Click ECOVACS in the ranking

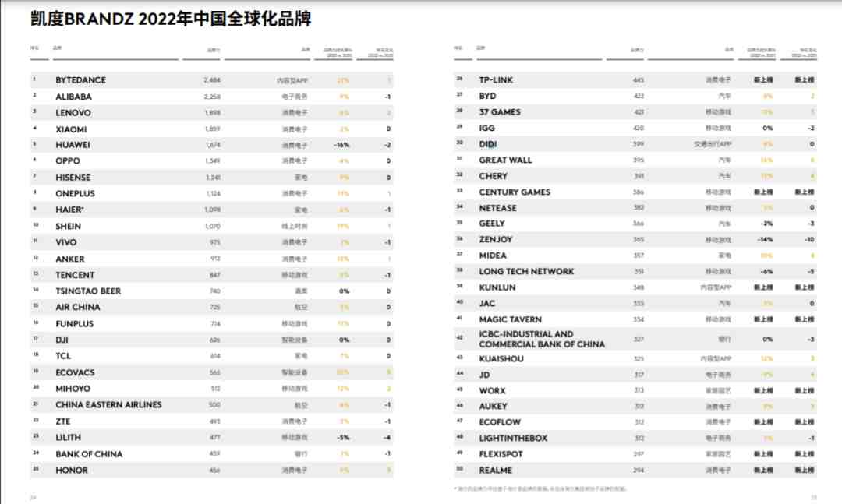point(75,372)
